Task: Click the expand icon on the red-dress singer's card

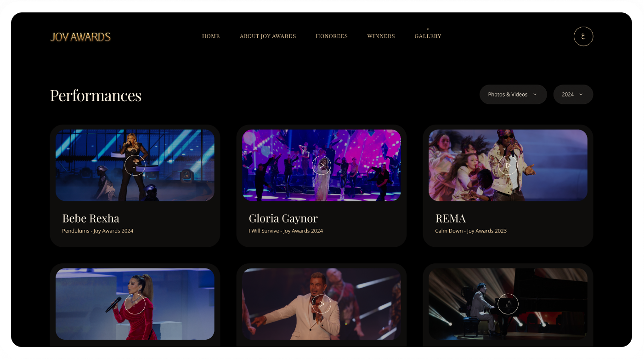Action: tap(135, 304)
